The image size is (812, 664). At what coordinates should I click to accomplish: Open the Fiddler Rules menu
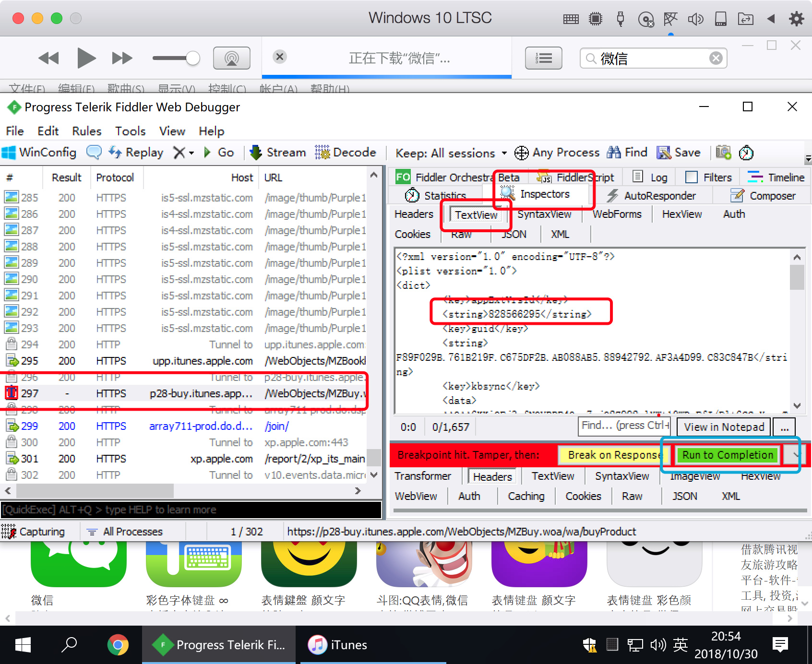(x=87, y=131)
